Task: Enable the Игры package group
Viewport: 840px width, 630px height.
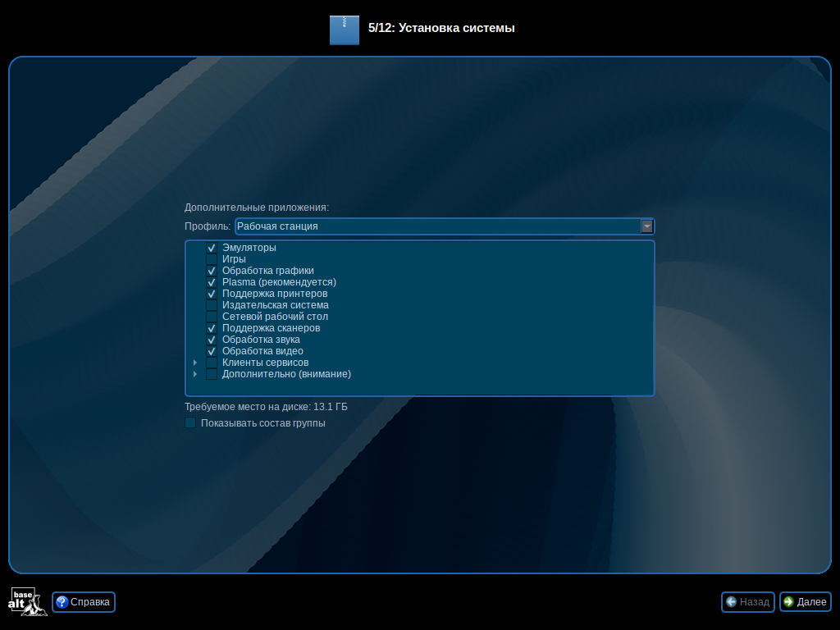Action: pos(212,258)
